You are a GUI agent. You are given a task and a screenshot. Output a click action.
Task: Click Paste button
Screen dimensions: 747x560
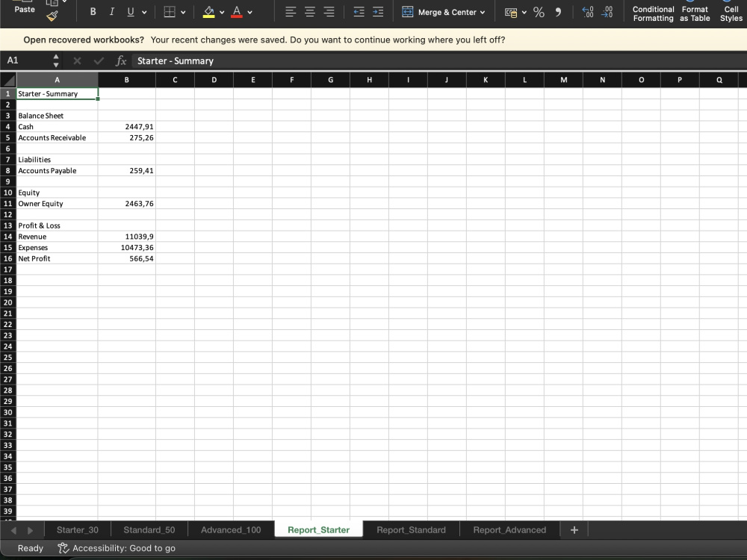[x=25, y=9]
